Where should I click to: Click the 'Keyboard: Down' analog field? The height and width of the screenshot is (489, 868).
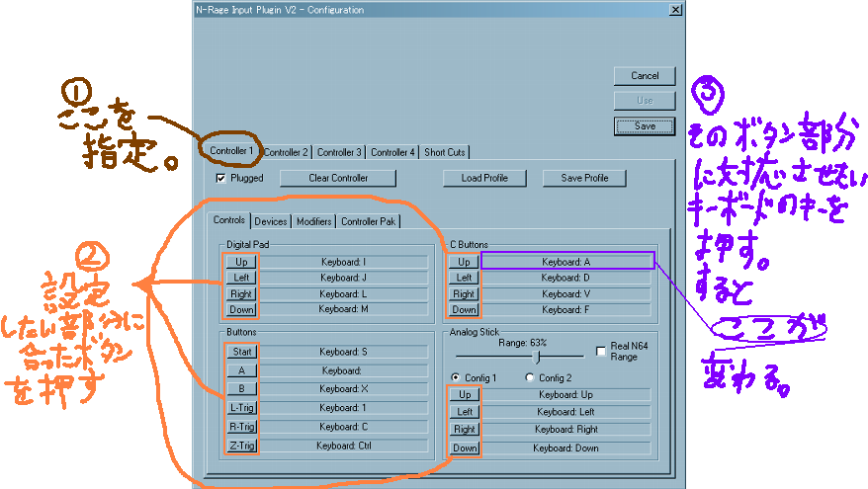click(x=566, y=448)
